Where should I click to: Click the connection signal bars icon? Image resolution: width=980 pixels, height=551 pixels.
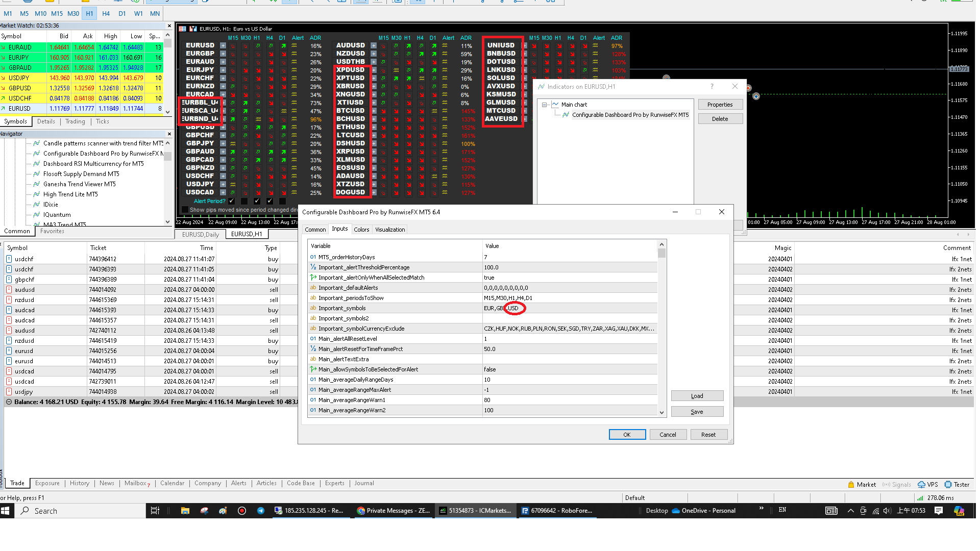coord(920,498)
